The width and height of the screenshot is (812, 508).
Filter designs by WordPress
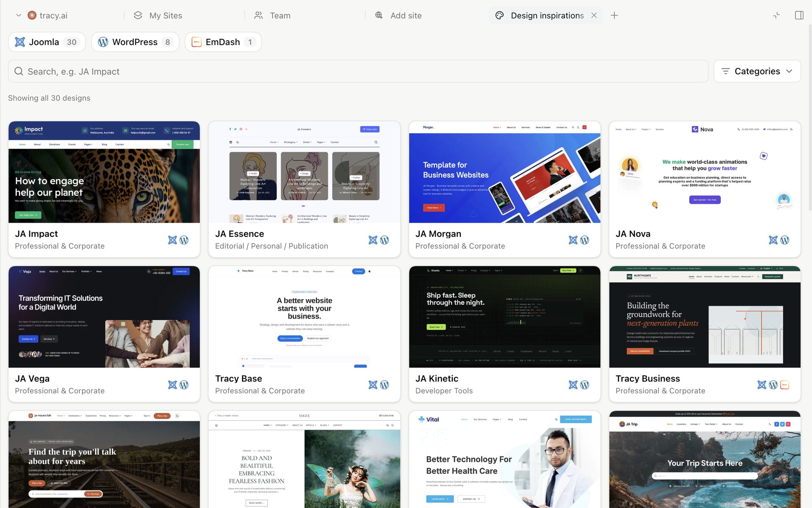(135, 42)
